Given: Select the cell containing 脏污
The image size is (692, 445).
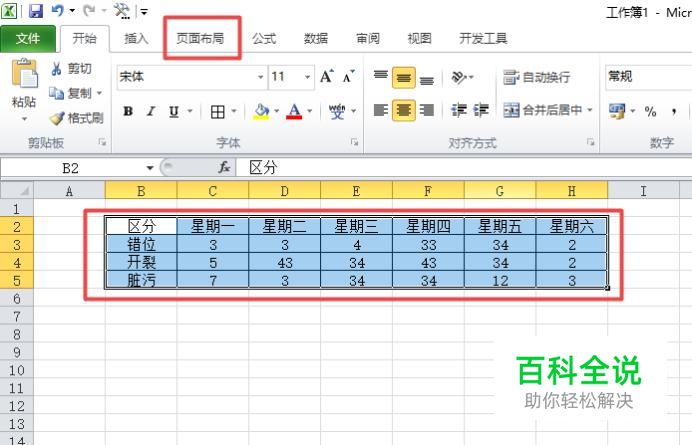Looking at the screenshot, I should [141, 280].
